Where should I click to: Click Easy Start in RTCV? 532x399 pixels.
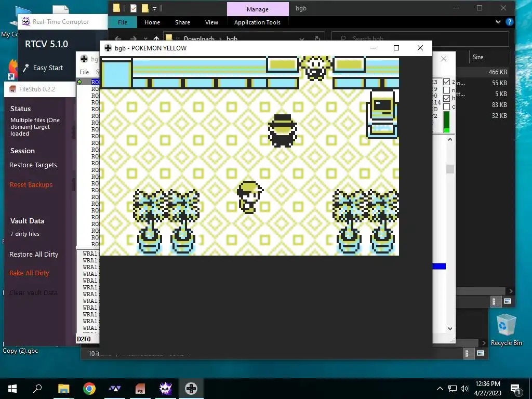coord(48,68)
